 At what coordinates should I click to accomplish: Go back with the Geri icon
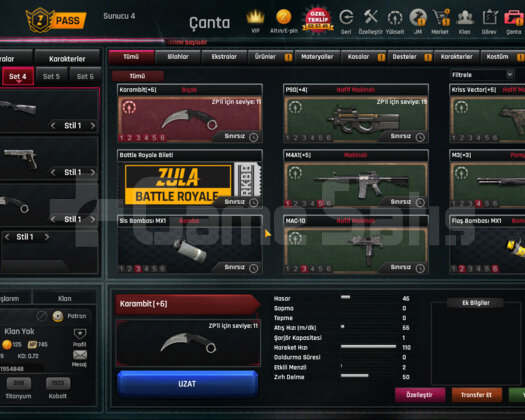[346, 17]
